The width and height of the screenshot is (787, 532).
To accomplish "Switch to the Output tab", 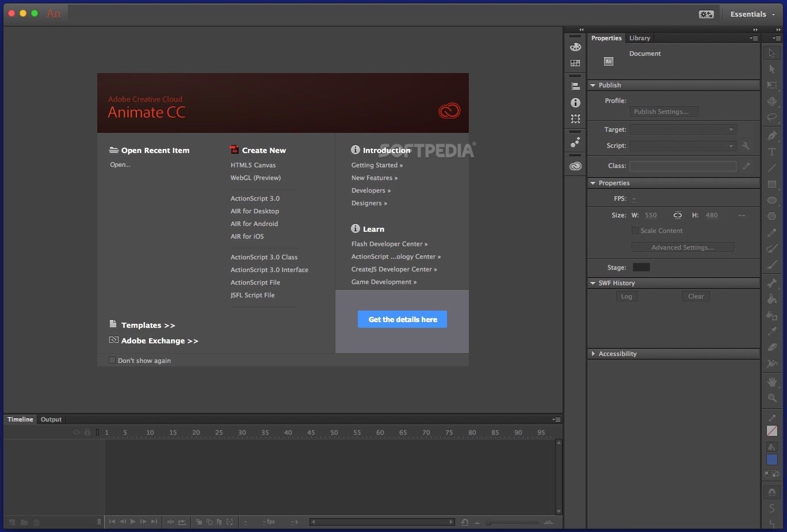I will pyautogui.click(x=51, y=419).
